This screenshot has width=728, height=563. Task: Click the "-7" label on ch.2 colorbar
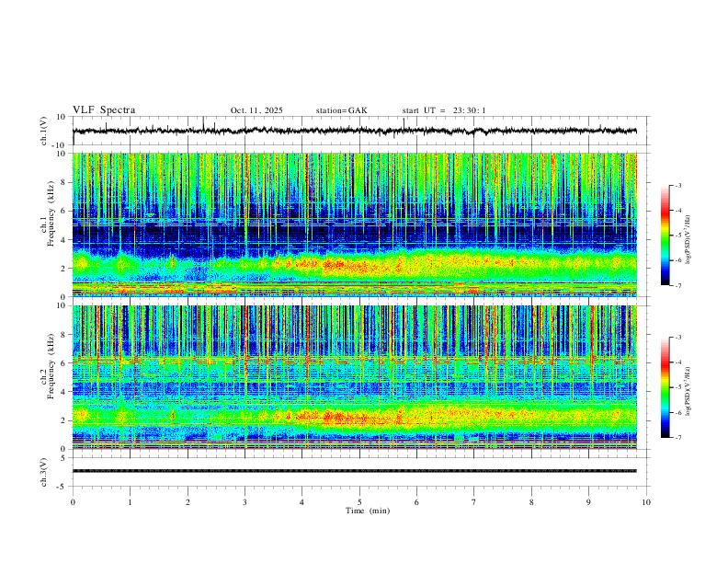coord(678,438)
